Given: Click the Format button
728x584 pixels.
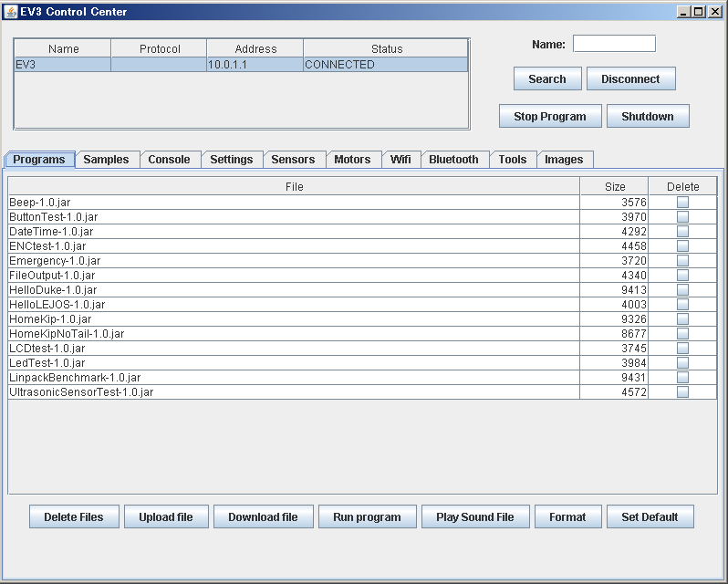Looking at the screenshot, I should pos(567,516).
